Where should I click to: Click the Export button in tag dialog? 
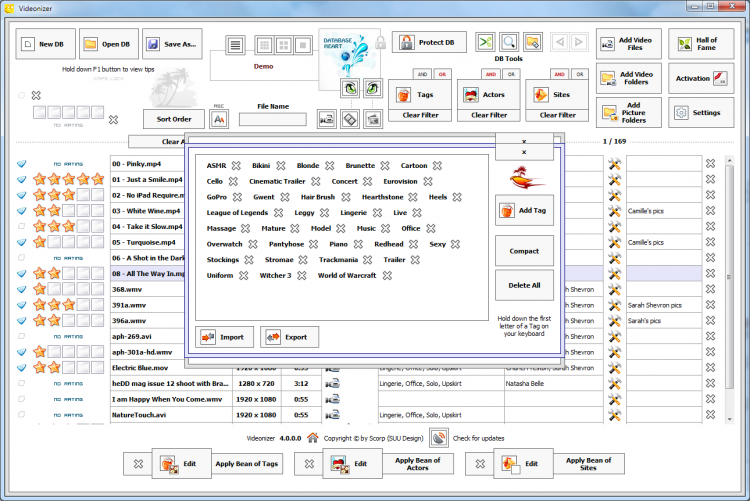[289, 337]
